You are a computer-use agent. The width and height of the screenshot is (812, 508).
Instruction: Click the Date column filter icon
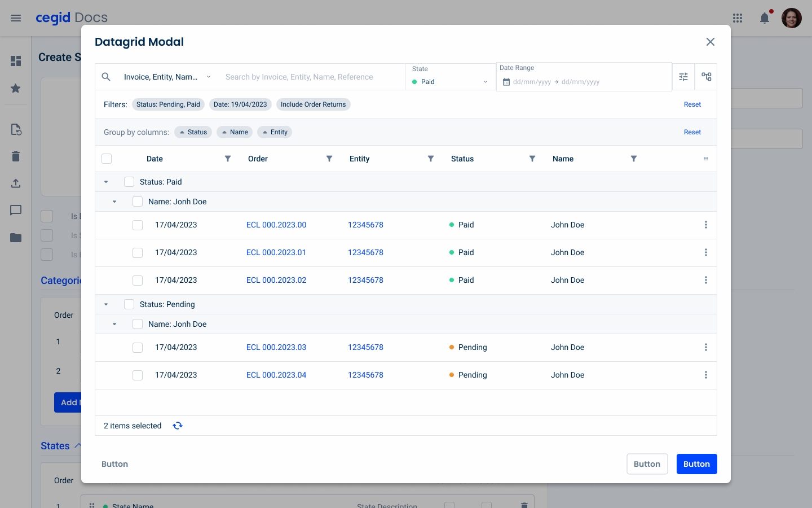pyautogui.click(x=228, y=159)
